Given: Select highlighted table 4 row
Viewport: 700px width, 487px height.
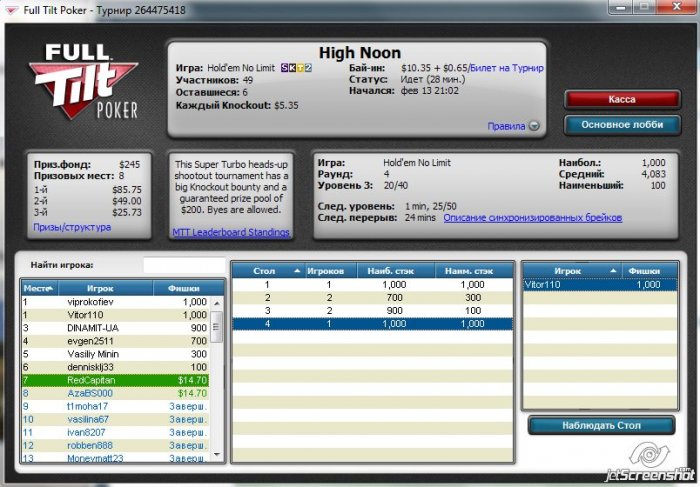Looking at the screenshot, I should click(x=373, y=324).
